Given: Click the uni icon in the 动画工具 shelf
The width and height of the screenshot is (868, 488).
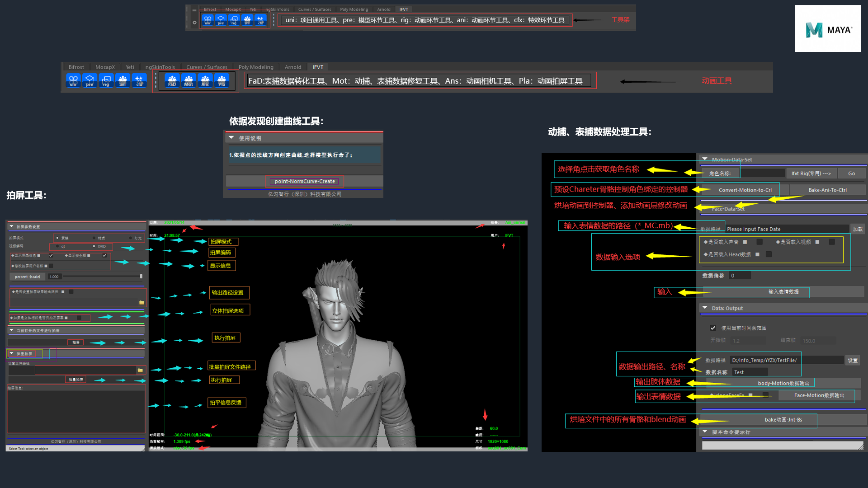Looking at the screenshot, I should pos(73,80).
